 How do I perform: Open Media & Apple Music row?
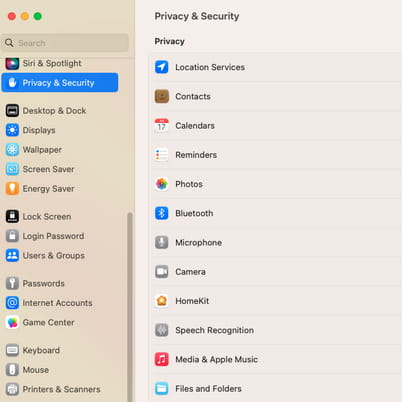point(277,359)
